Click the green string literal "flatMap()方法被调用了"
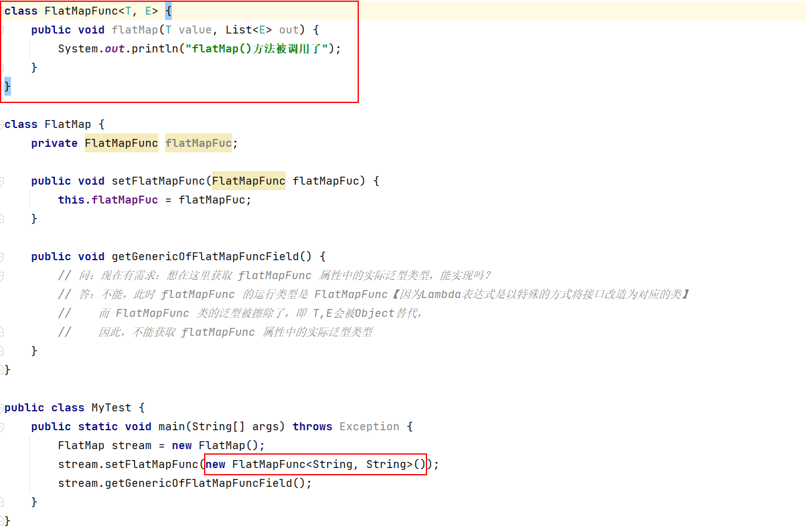 click(256, 49)
